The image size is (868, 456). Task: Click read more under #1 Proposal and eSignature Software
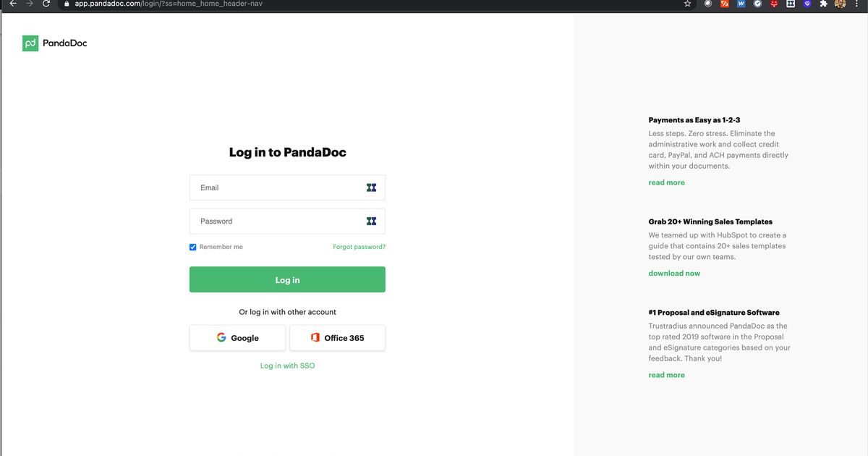click(666, 375)
